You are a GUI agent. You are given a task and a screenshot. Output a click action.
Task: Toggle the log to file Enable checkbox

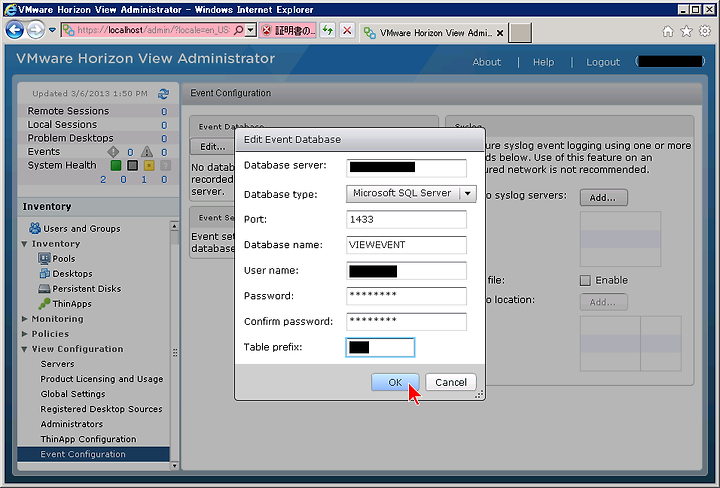[x=585, y=280]
